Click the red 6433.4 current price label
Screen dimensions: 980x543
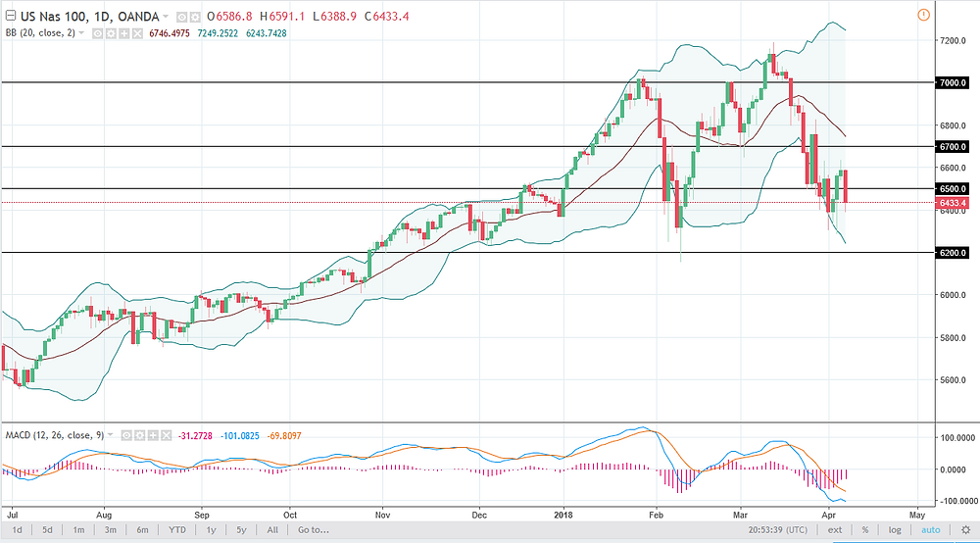coord(952,203)
